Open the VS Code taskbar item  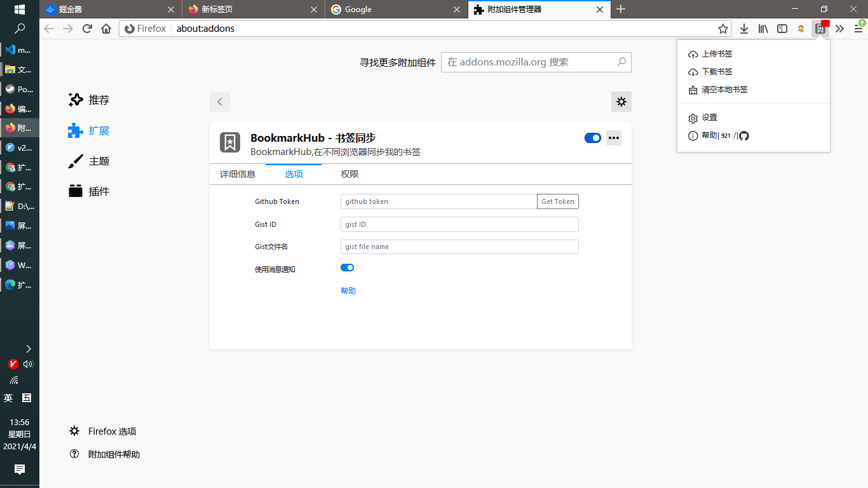coord(20,50)
